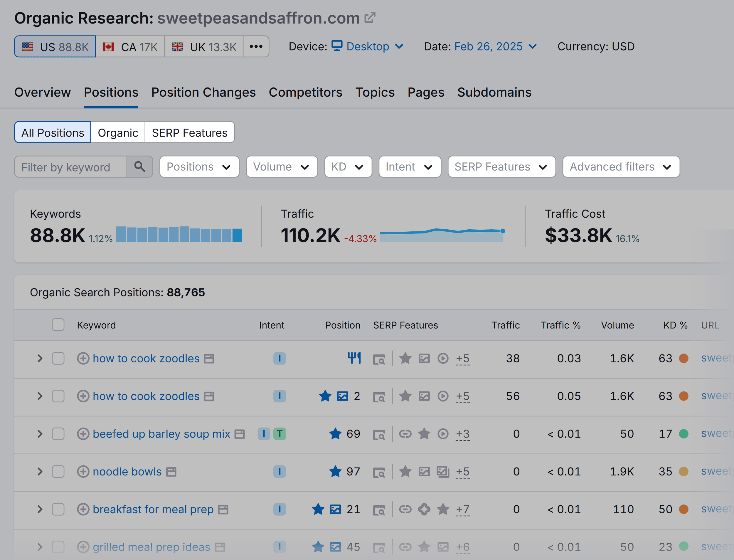
Task: Click inside the Filter by keyword field
Action: click(x=70, y=167)
